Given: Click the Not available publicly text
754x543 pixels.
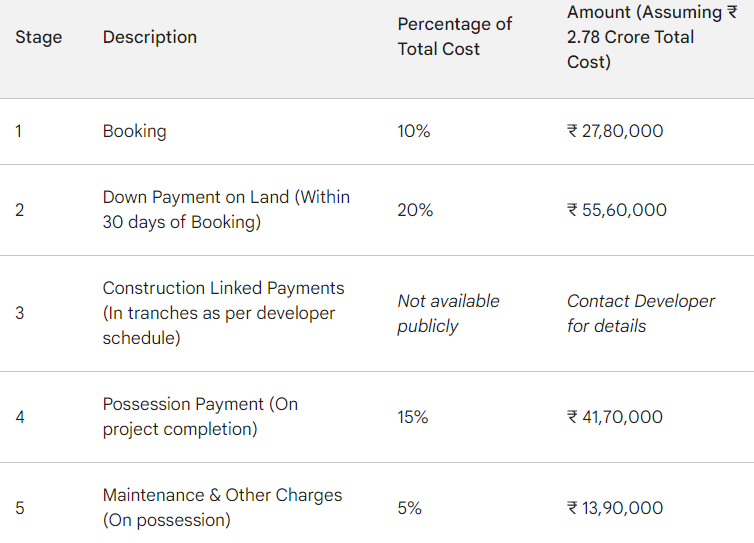Looking at the screenshot, I should point(448,313).
